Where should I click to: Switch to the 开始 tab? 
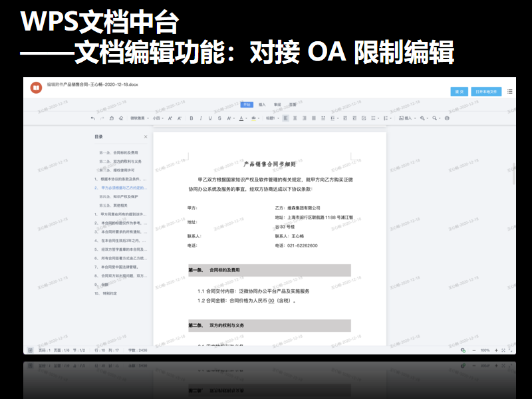247,104
